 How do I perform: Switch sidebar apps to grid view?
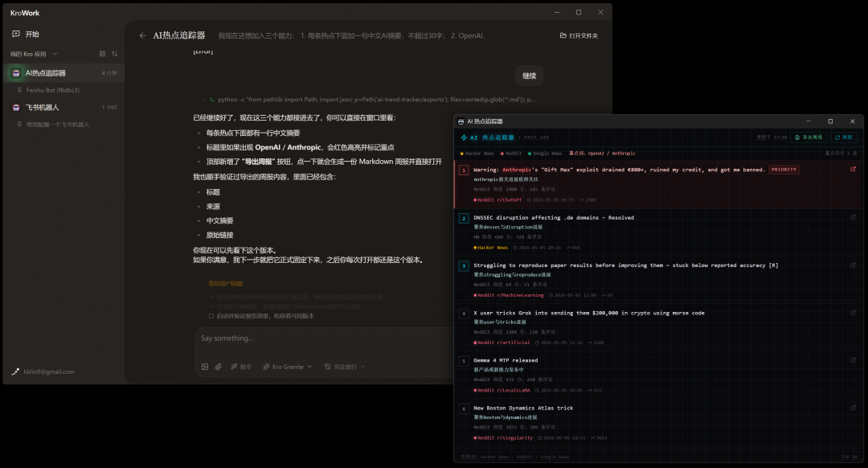(102, 54)
